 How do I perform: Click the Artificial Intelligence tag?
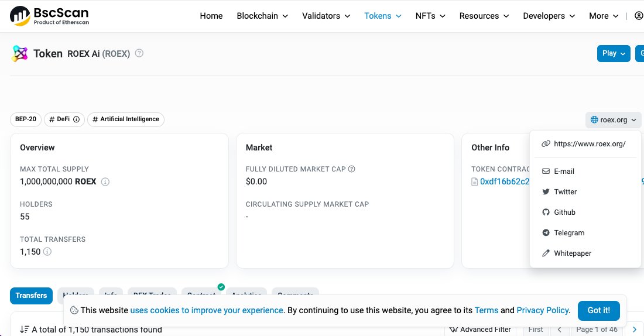tap(126, 119)
